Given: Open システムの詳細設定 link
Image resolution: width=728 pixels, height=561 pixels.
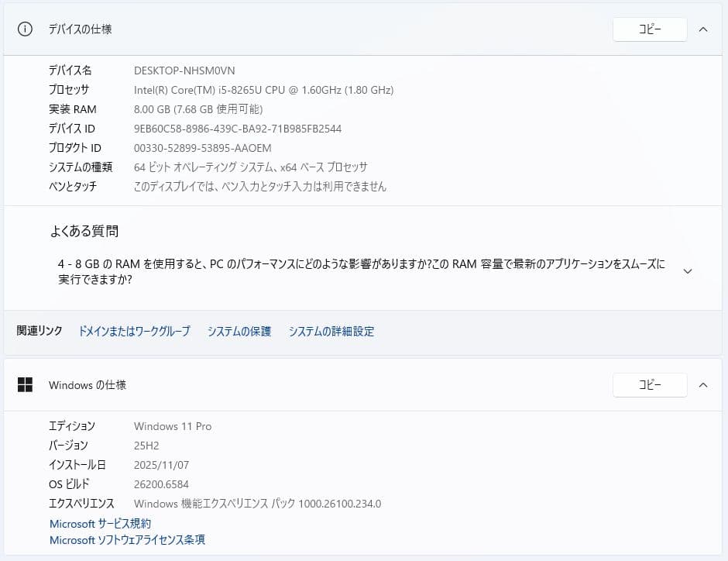Looking at the screenshot, I should coord(331,332).
